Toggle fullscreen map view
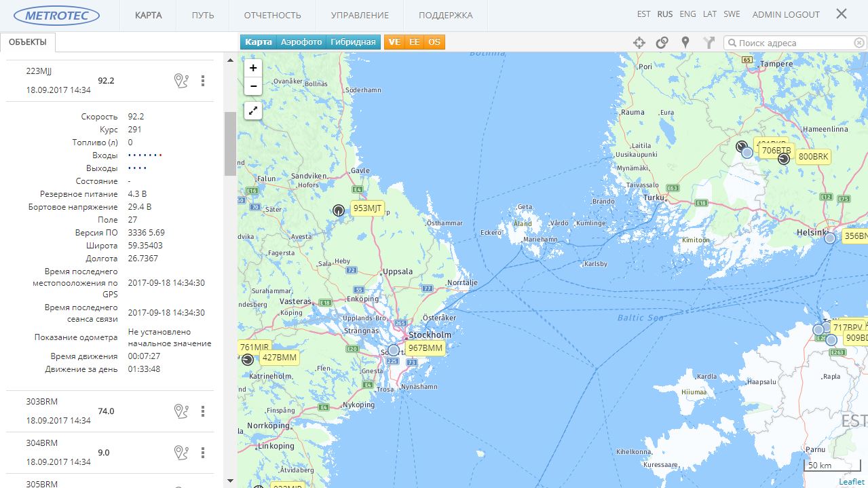 [253, 111]
